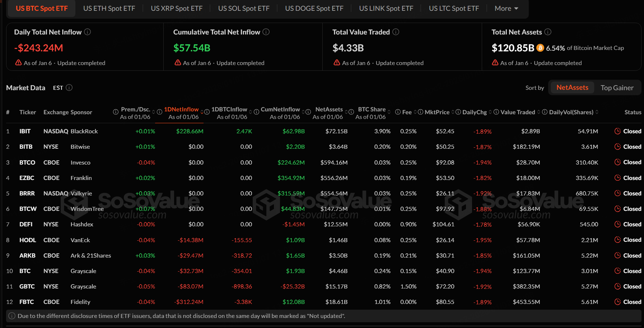This screenshot has height=328, width=644.
Task: Open the More dropdown in the ETF tabs
Action: pos(506,8)
